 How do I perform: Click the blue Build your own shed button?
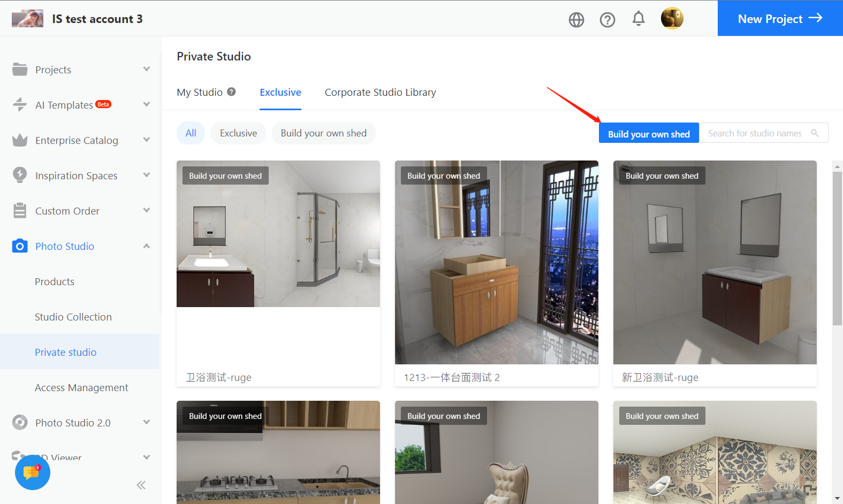tap(648, 134)
